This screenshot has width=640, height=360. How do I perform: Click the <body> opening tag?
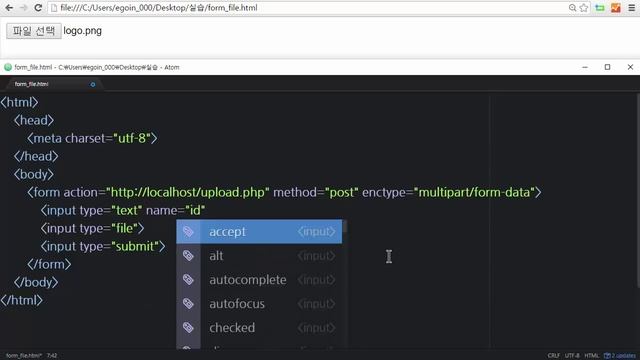tap(33, 174)
